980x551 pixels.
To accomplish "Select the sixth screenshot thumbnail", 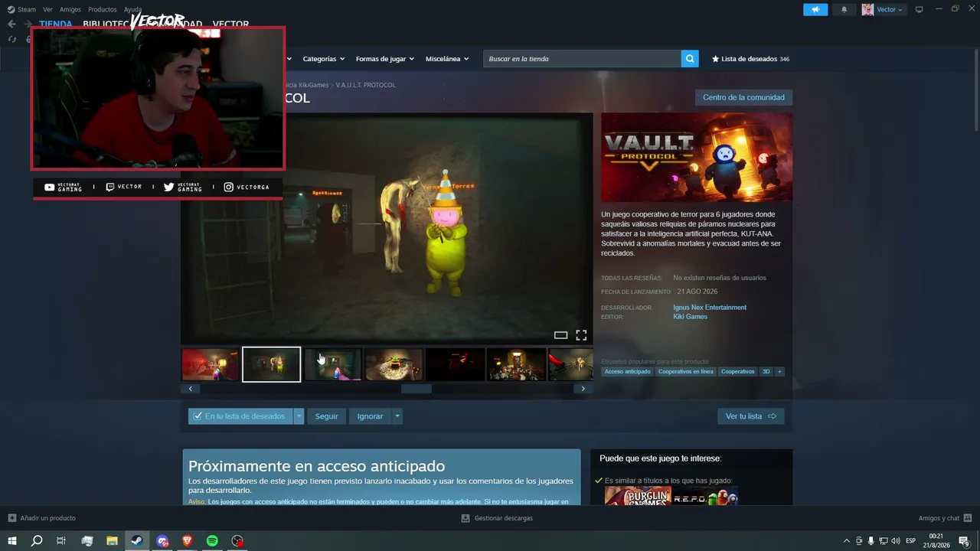I will pos(517,364).
